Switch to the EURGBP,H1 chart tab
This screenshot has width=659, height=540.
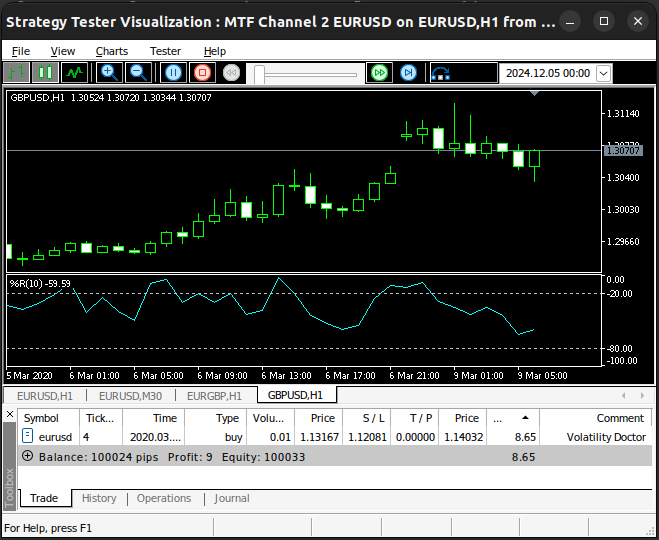pyautogui.click(x=214, y=396)
